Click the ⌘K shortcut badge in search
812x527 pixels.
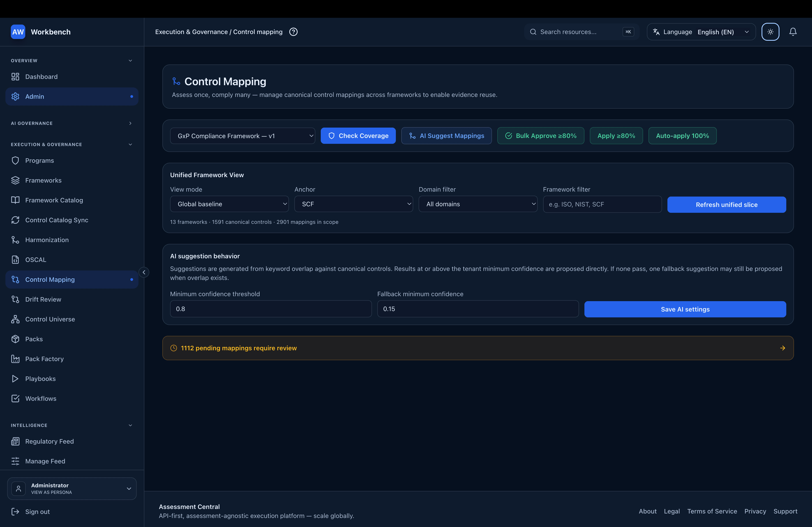pos(628,32)
